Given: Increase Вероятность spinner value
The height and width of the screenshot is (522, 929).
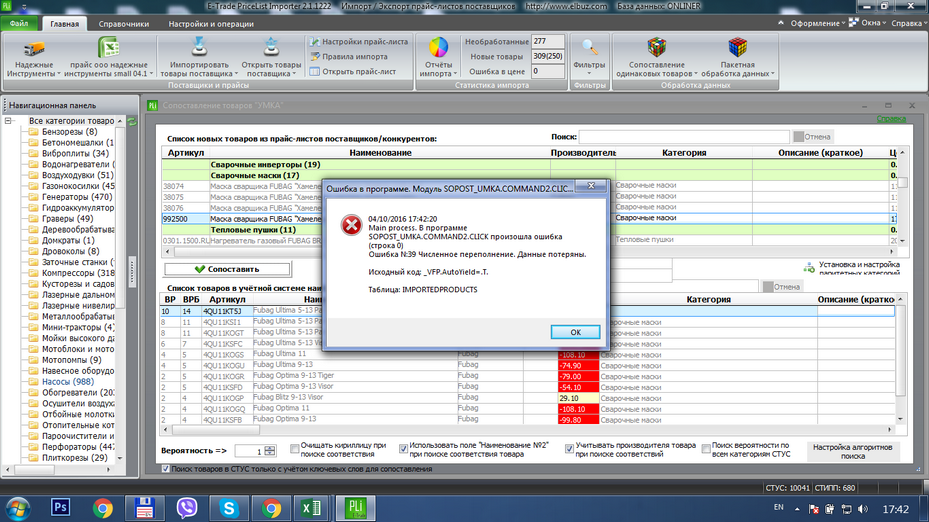Looking at the screenshot, I should [x=270, y=448].
